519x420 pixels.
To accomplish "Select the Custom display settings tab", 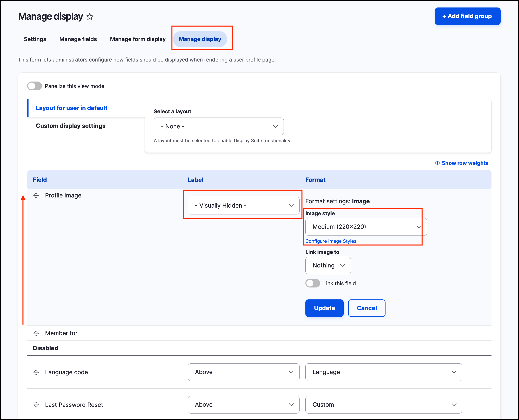I will click(x=71, y=126).
